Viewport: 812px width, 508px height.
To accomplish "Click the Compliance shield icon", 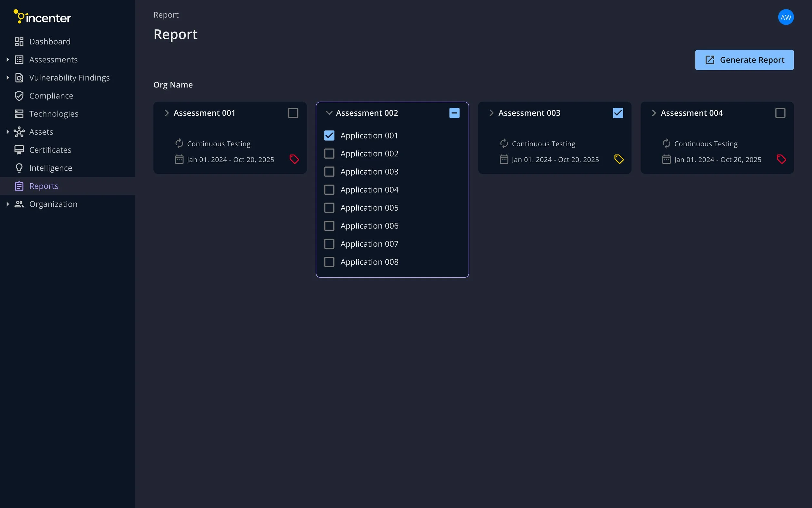I will coord(19,96).
